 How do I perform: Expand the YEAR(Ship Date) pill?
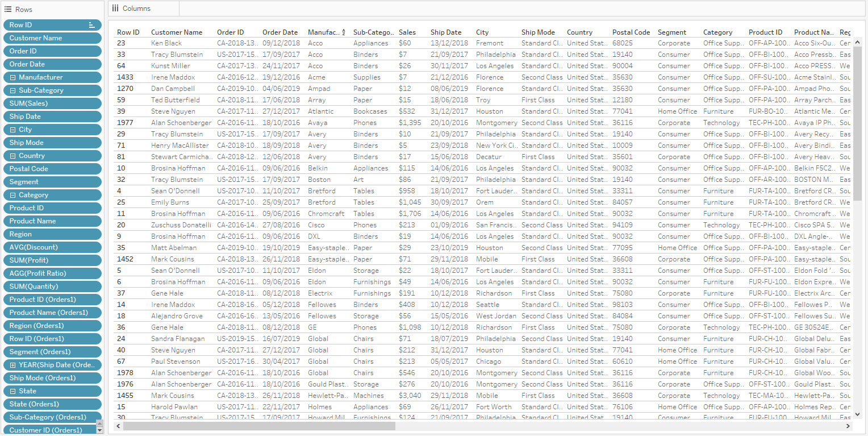(x=12, y=365)
